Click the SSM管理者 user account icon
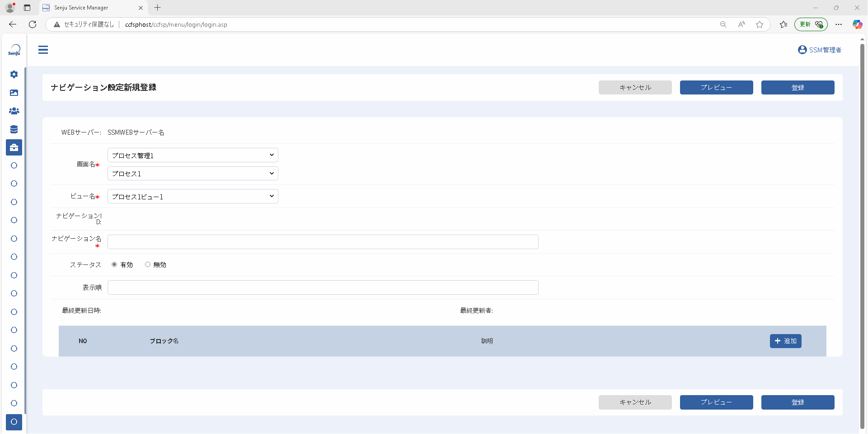The image size is (868, 434). (x=802, y=50)
